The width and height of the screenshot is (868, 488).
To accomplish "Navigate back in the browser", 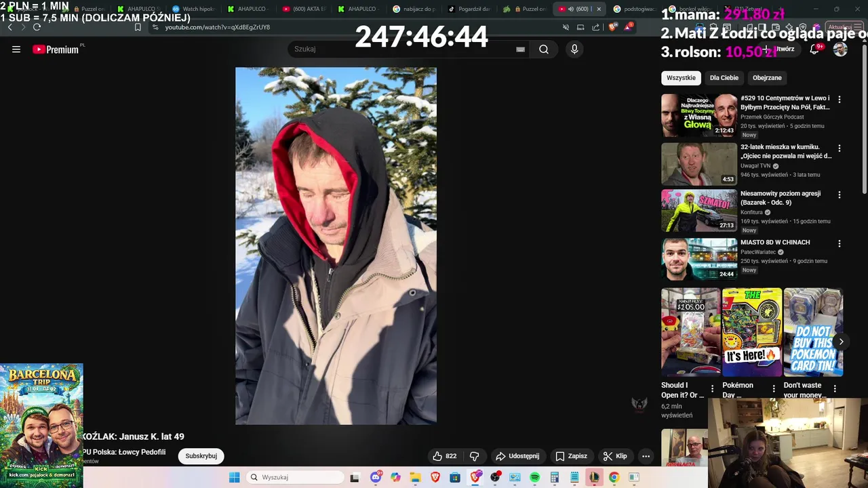I will [9, 27].
